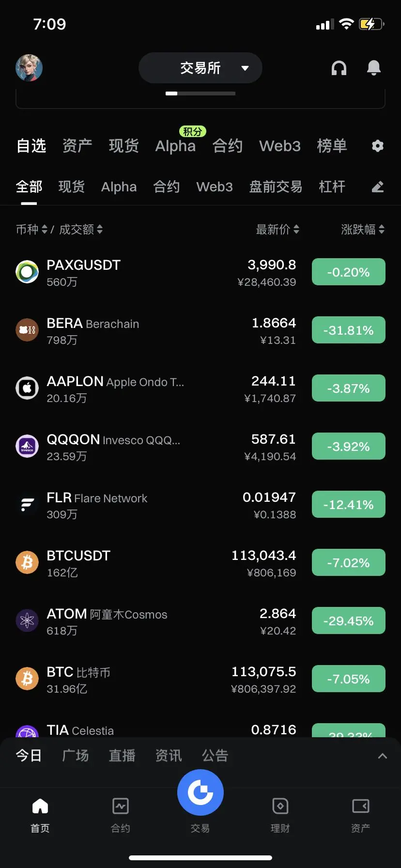
Task: Tap the banner carousel progress indicator
Action: point(200,93)
